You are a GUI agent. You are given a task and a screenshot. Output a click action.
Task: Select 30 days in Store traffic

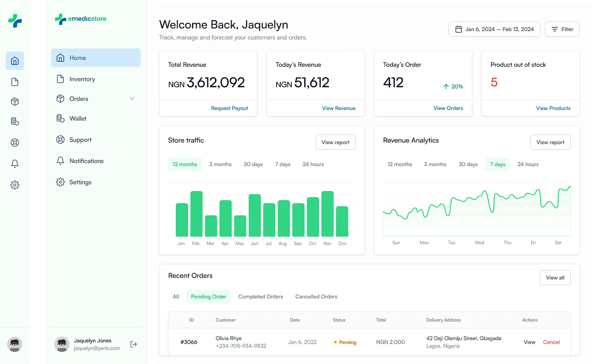coord(253,164)
